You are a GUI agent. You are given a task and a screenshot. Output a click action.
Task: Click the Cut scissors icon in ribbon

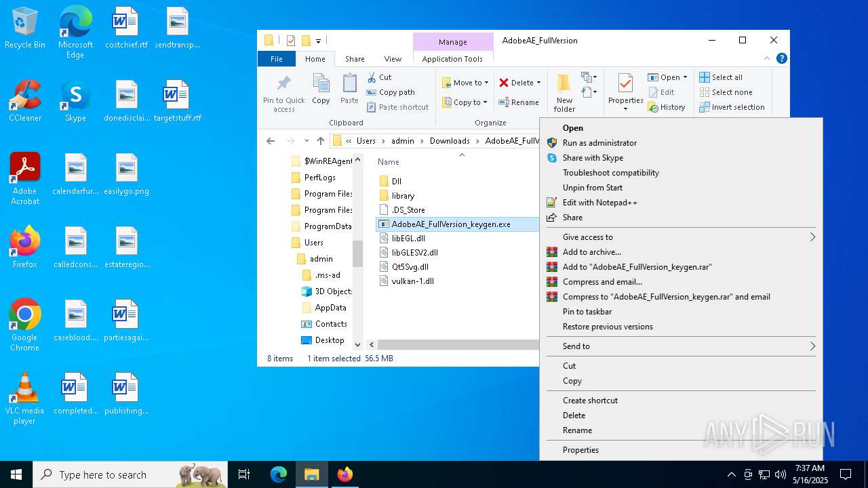[372, 77]
